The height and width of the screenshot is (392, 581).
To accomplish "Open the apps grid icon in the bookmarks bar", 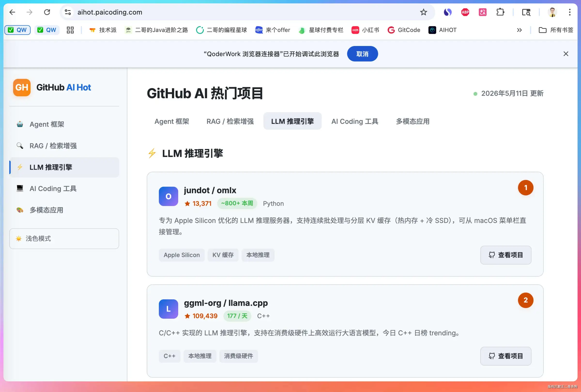I will 70,30.
